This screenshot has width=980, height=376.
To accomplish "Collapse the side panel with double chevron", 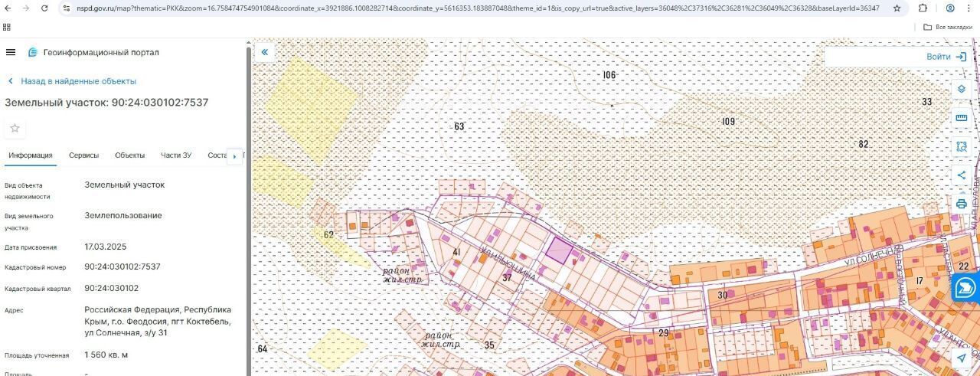I will click(x=265, y=52).
